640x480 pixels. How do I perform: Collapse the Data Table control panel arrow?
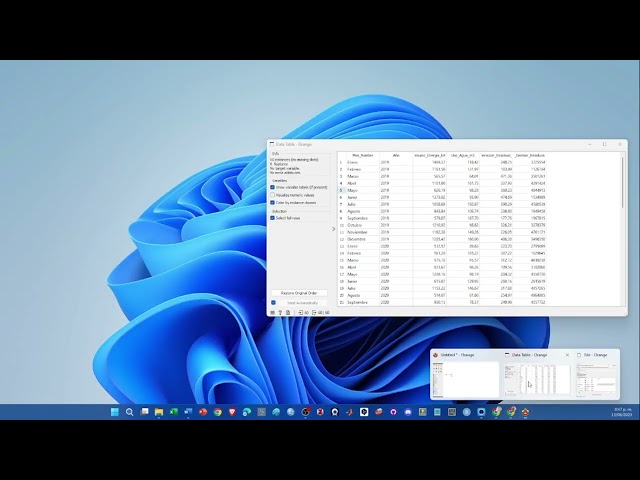coord(333,229)
